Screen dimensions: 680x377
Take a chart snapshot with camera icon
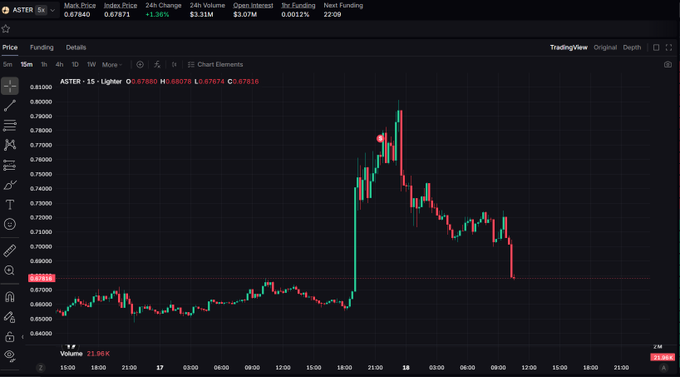coord(668,65)
